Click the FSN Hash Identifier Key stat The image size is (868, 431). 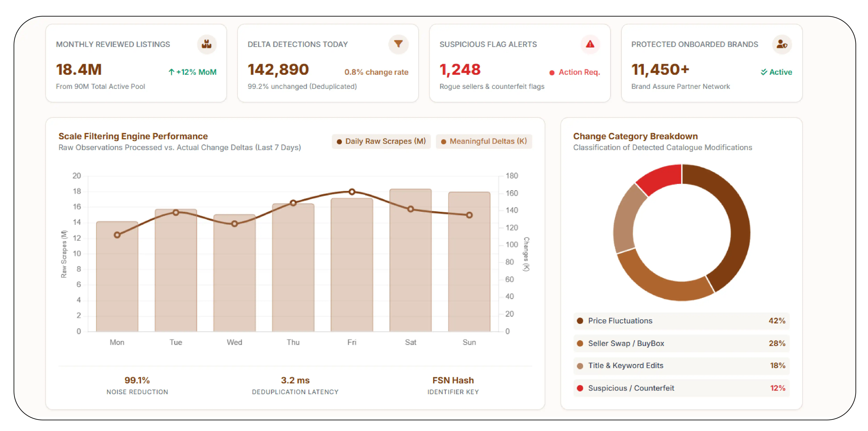(453, 385)
